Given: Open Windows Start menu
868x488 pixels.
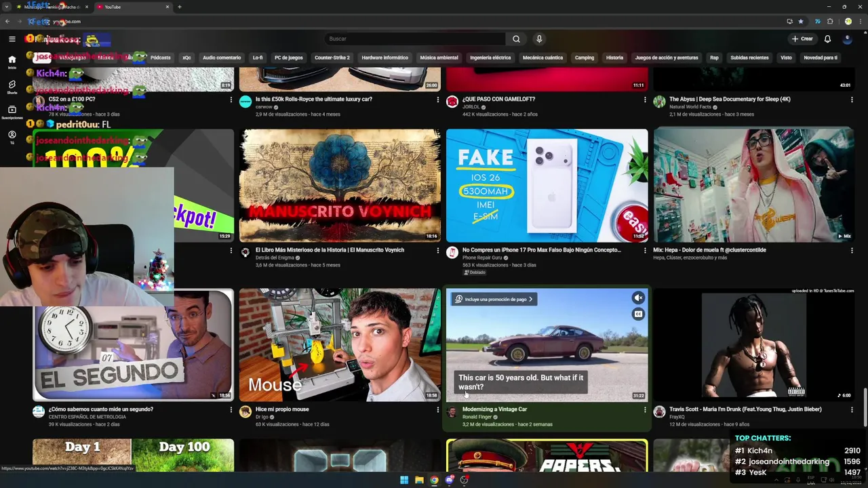Looking at the screenshot, I should point(404,480).
